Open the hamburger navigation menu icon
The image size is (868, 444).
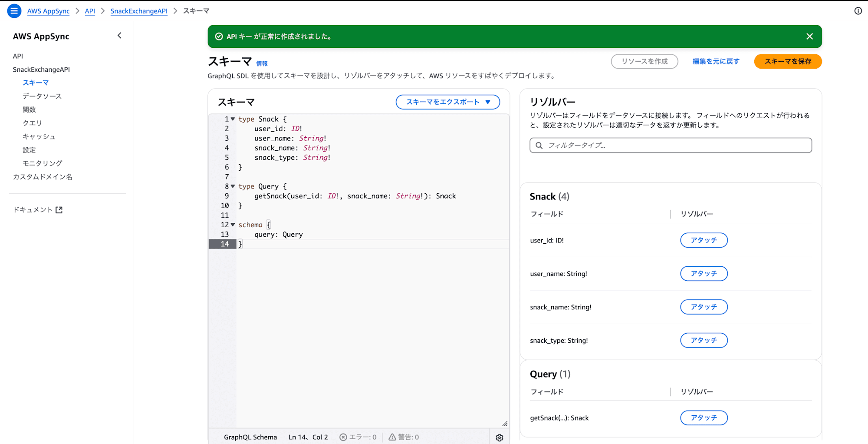14,11
